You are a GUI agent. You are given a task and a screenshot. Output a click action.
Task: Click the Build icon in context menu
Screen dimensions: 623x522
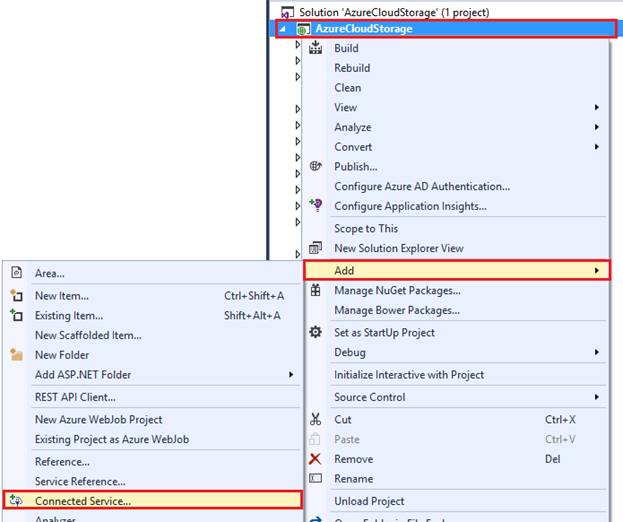click(x=315, y=47)
